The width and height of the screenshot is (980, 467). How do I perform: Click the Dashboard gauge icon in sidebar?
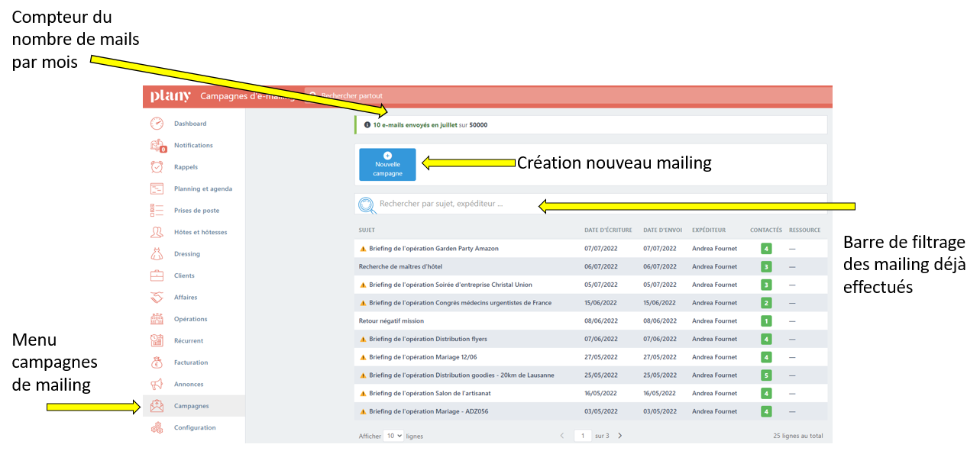pyautogui.click(x=157, y=124)
